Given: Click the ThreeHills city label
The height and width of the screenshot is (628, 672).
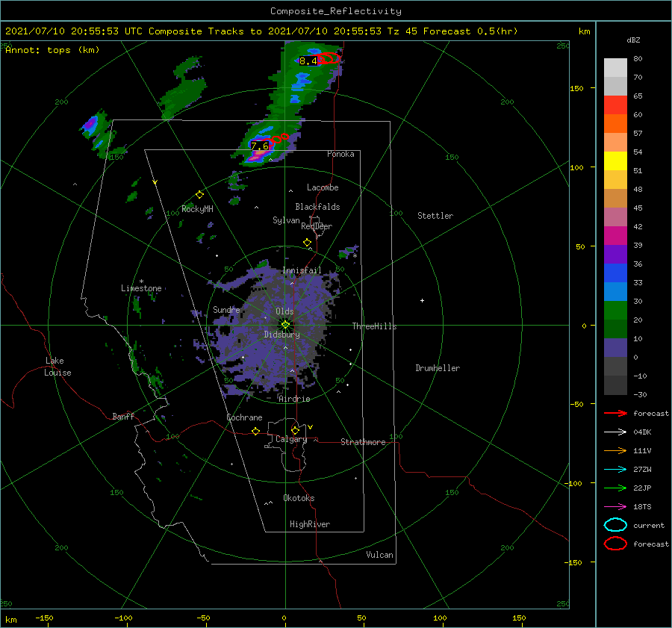Looking at the screenshot, I should [x=375, y=326].
